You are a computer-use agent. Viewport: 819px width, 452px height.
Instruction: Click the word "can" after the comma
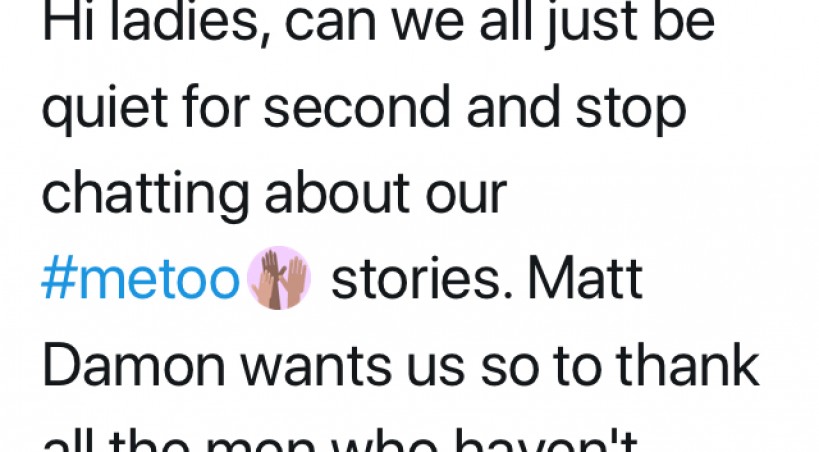(x=330, y=26)
